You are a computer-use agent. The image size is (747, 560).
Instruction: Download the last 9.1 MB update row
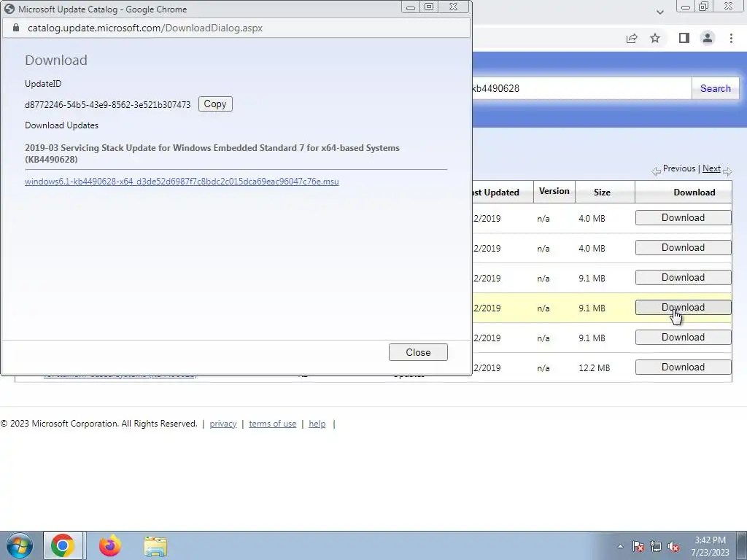click(683, 337)
